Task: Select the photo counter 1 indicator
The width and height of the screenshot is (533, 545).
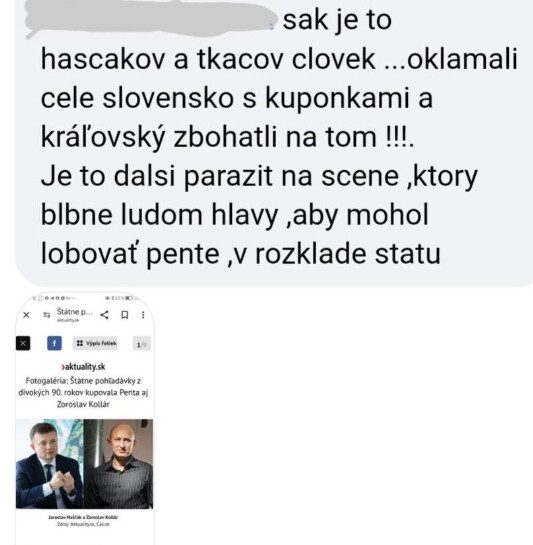Action: coord(142,344)
